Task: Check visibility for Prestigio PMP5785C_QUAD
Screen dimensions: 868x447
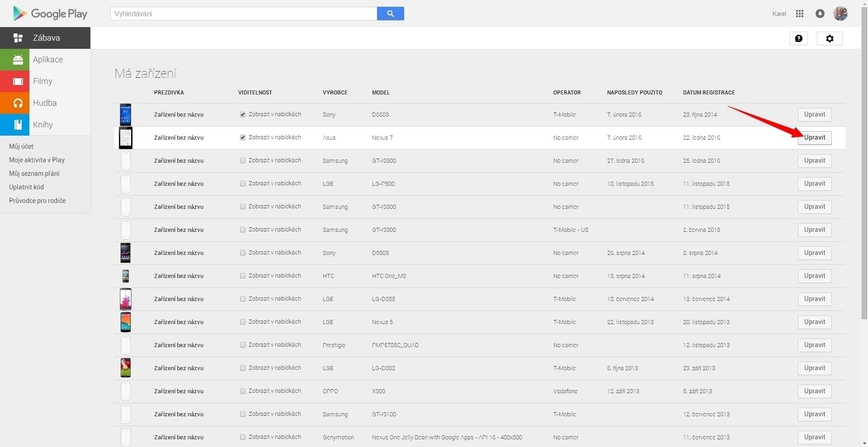Action: click(x=243, y=345)
